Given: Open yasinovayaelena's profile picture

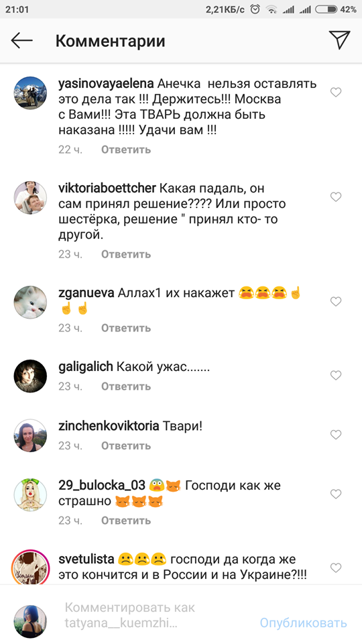Looking at the screenshot, I should click(x=30, y=93).
